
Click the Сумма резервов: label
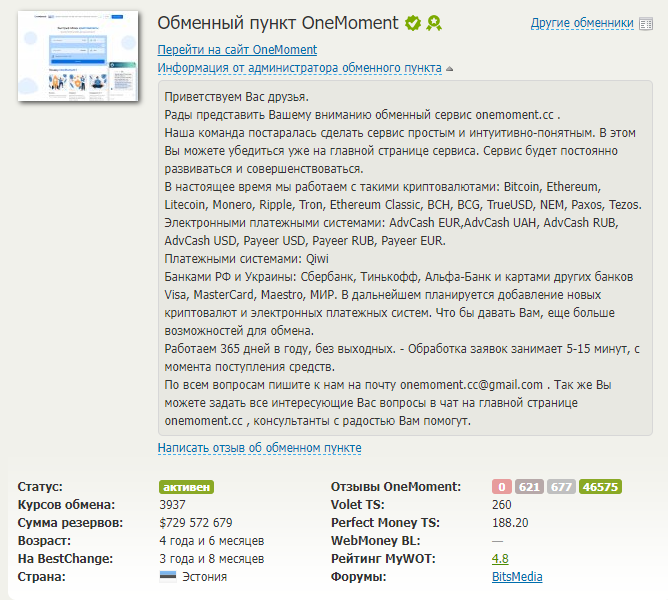[x=70, y=522]
